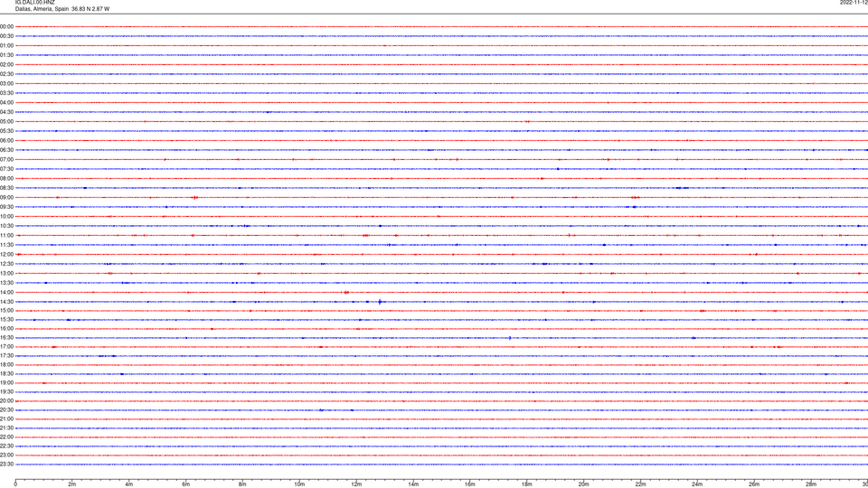Tap the 19:00 row label
Image resolution: width=868 pixels, height=488 pixels.
click(6, 383)
